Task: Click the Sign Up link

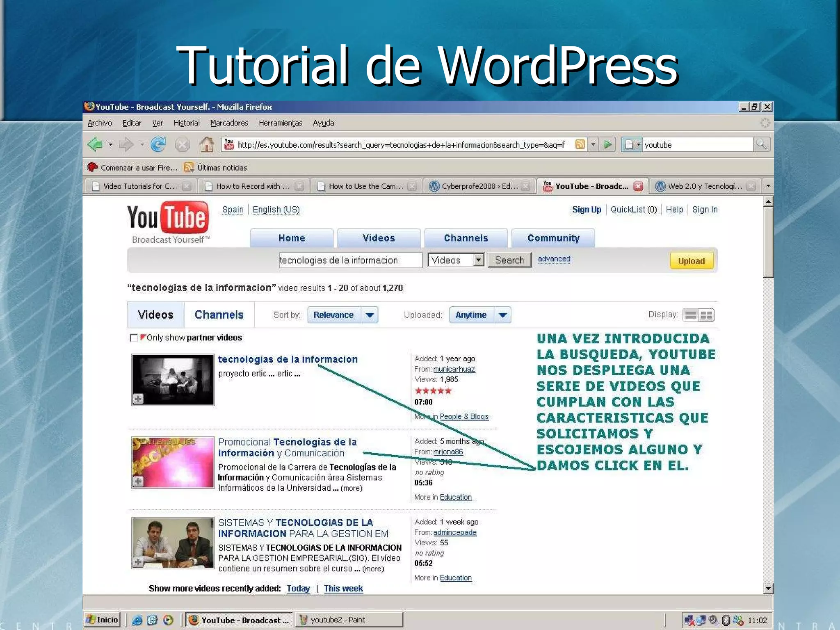Action: (587, 210)
